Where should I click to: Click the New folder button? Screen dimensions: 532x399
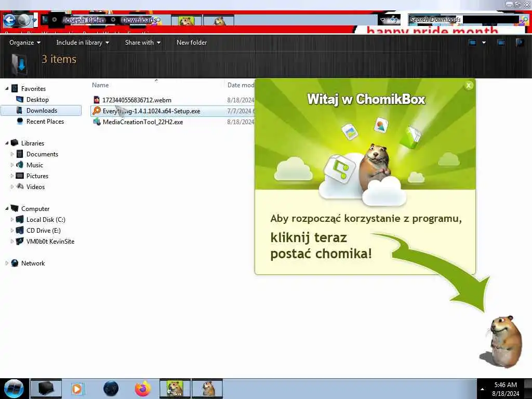click(x=192, y=43)
